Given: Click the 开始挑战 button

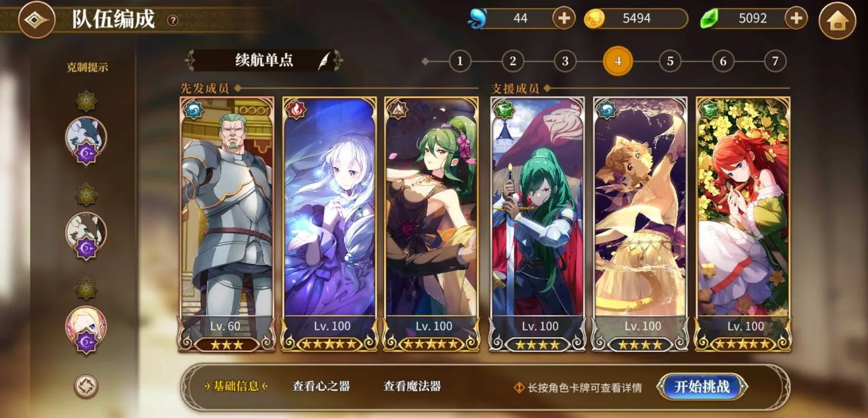Looking at the screenshot, I should 702,386.
